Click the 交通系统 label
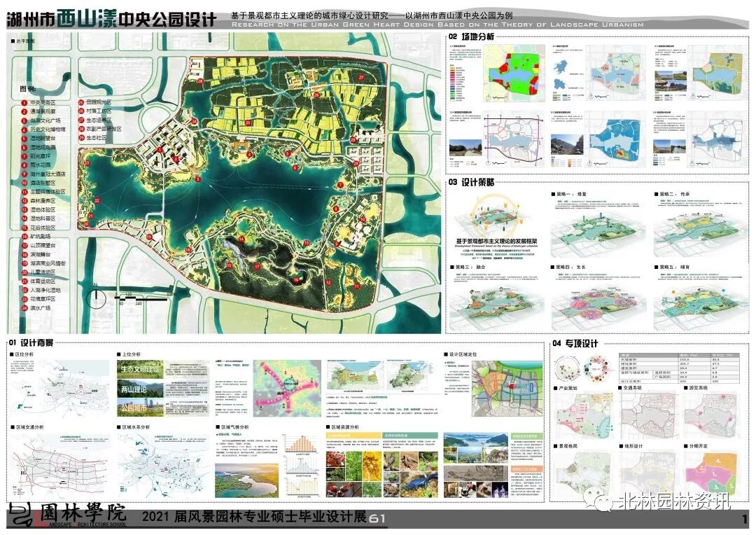This screenshot has width=756, height=535. coord(630,388)
